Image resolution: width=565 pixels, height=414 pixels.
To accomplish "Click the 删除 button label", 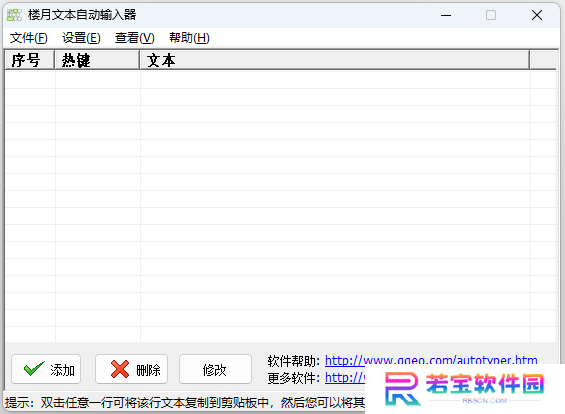I will (x=148, y=370).
